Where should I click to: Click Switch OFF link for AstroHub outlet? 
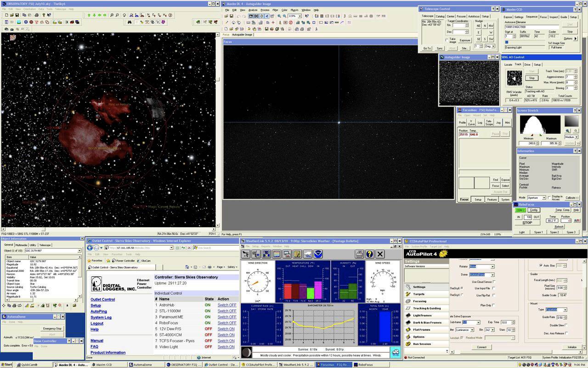tap(226, 305)
